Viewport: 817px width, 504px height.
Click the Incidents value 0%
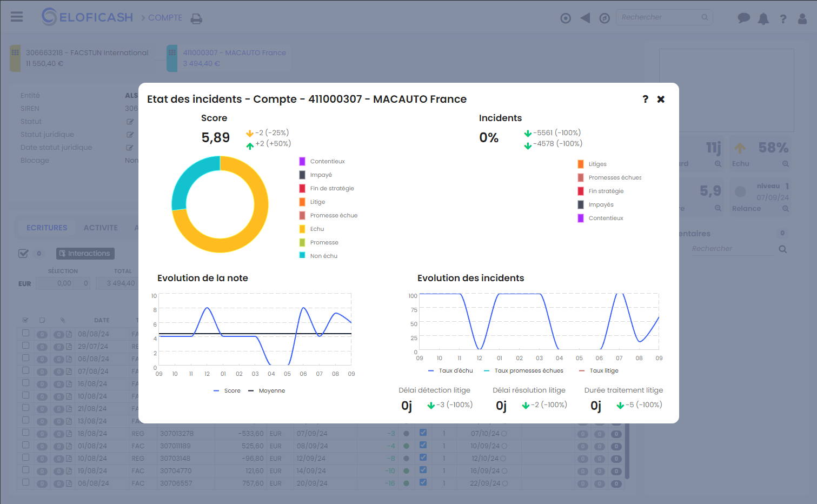click(489, 138)
